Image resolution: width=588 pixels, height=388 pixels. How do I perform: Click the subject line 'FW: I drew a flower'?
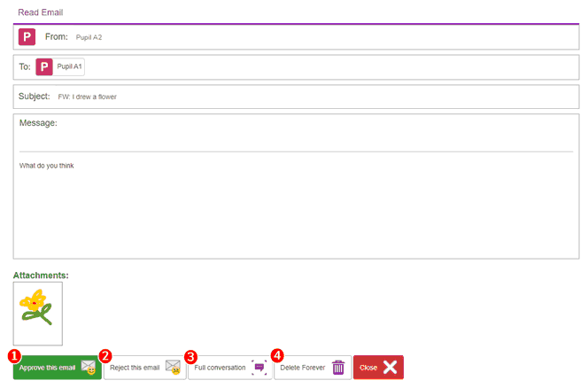[x=87, y=97]
